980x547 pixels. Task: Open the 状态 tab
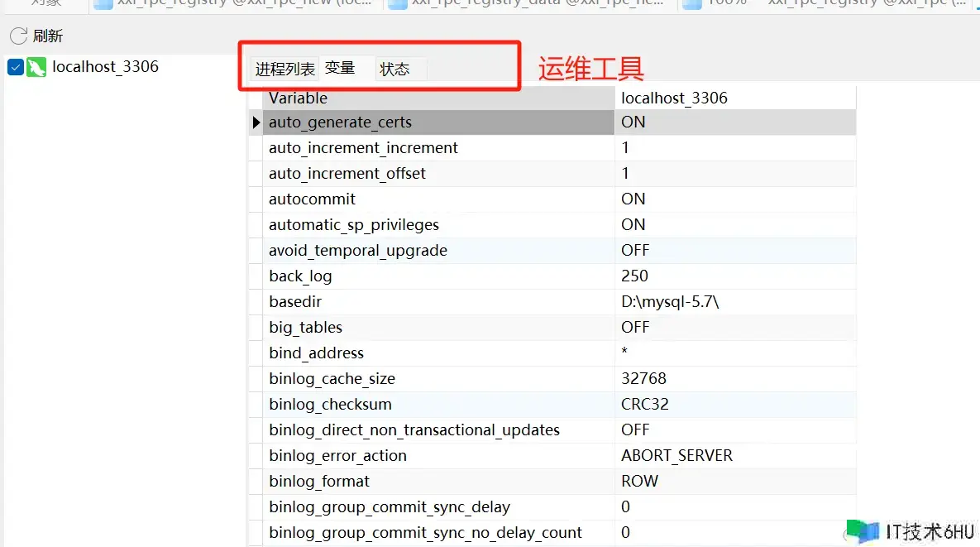point(394,70)
